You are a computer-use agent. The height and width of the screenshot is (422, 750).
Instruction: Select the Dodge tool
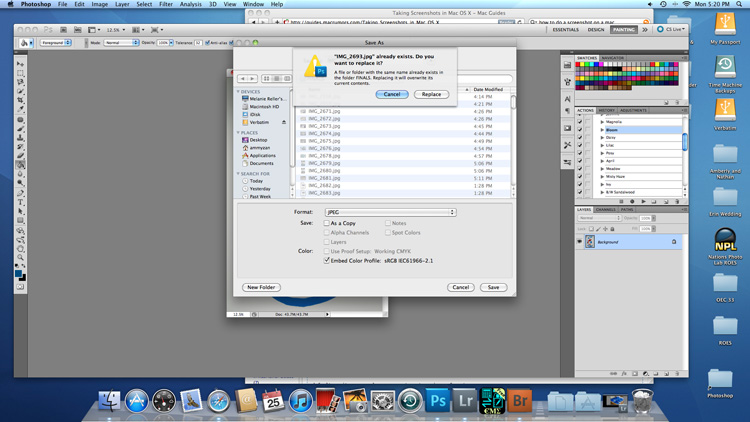(x=20, y=183)
